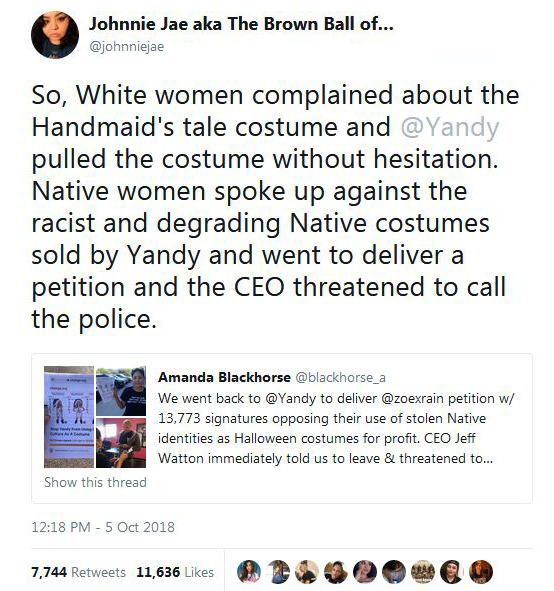View the bottom-right photo in quoted tweet
Screen dimensions: 554x591
(x=121, y=443)
